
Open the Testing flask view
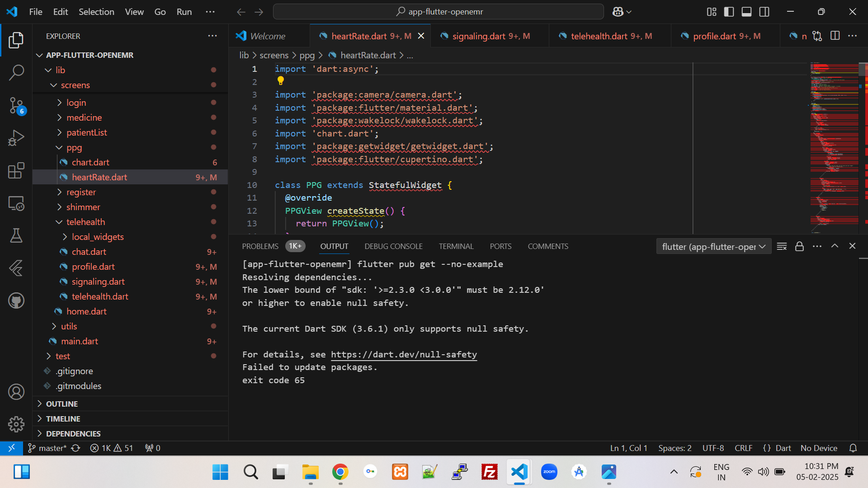pyautogui.click(x=16, y=235)
